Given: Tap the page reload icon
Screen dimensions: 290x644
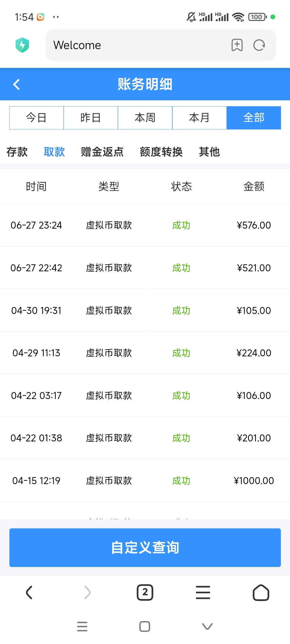Looking at the screenshot, I should tap(259, 45).
